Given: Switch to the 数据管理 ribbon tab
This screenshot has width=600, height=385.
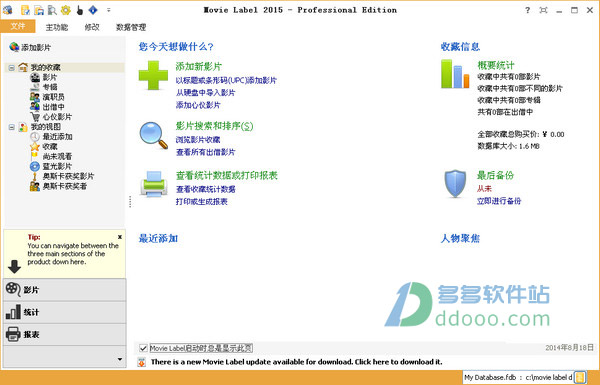Looking at the screenshot, I should [x=131, y=27].
